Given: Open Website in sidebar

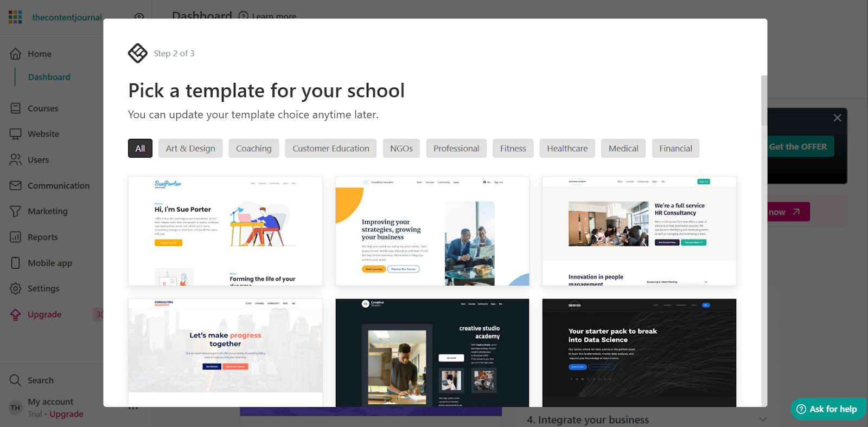Looking at the screenshot, I should pyautogui.click(x=43, y=134).
